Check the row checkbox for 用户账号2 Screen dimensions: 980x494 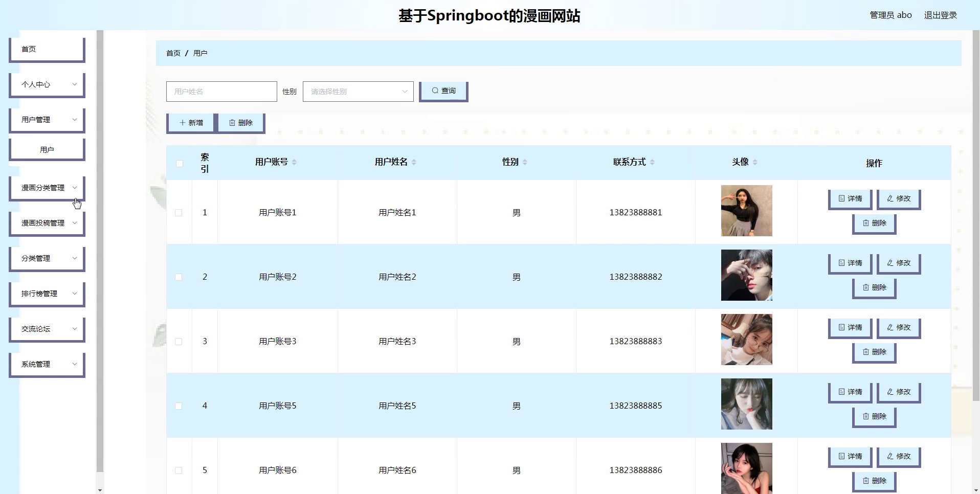coord(179,277)
